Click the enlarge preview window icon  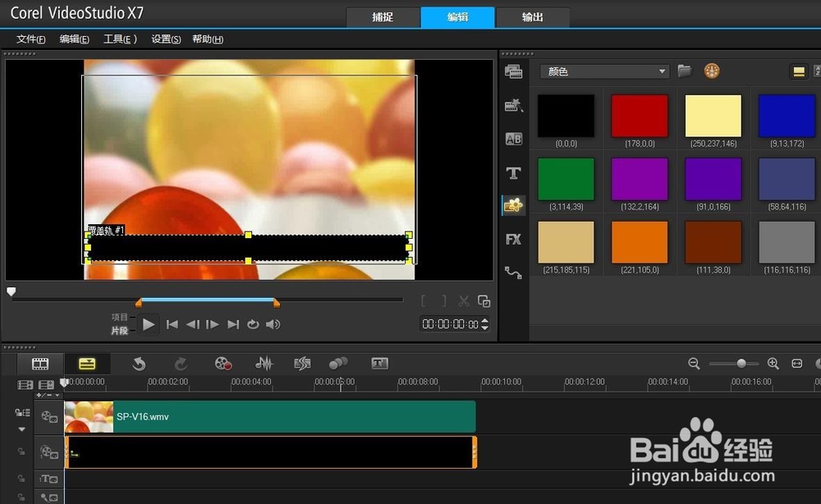484,301
